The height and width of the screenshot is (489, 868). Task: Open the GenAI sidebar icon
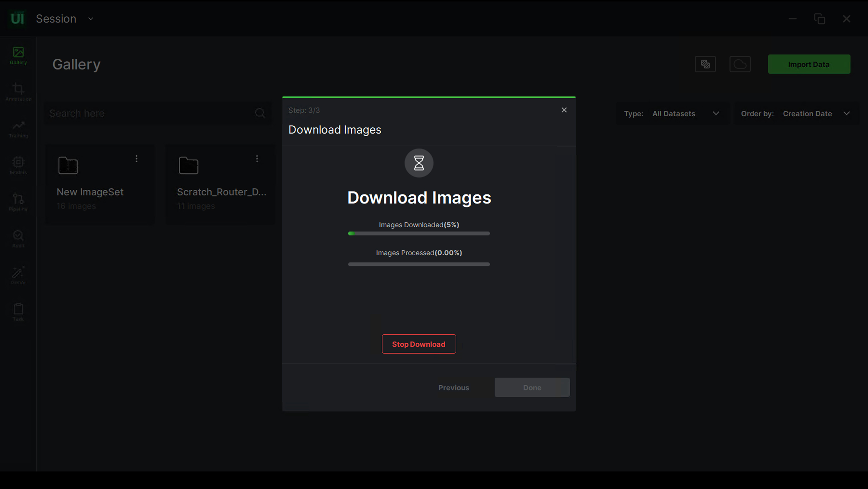click(x=18, y=275)
